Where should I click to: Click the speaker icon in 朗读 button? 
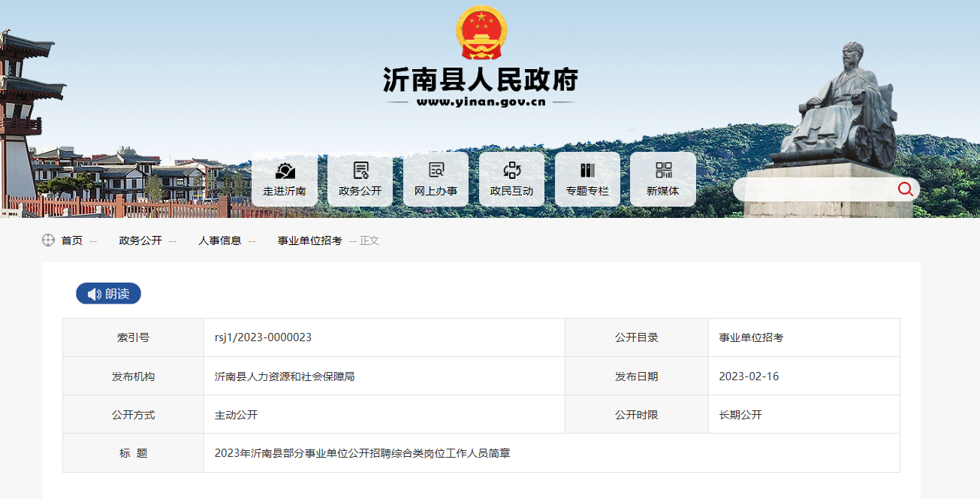click(94, 294)
